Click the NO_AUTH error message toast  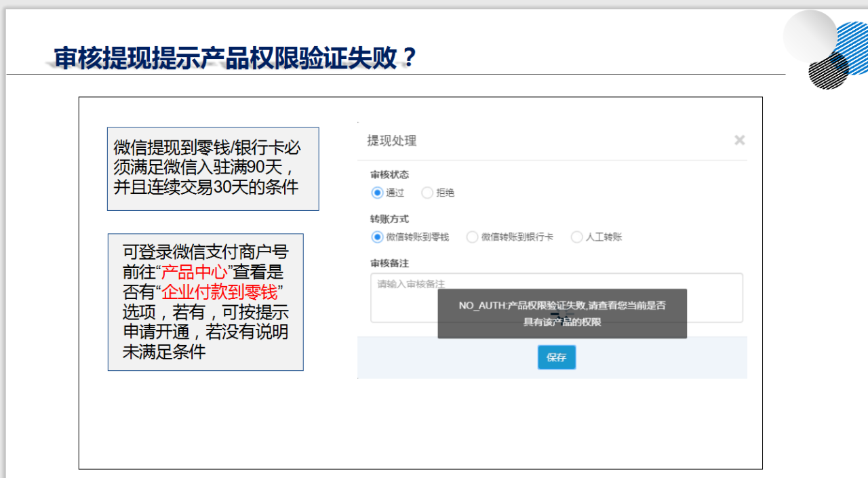point(562,314)
